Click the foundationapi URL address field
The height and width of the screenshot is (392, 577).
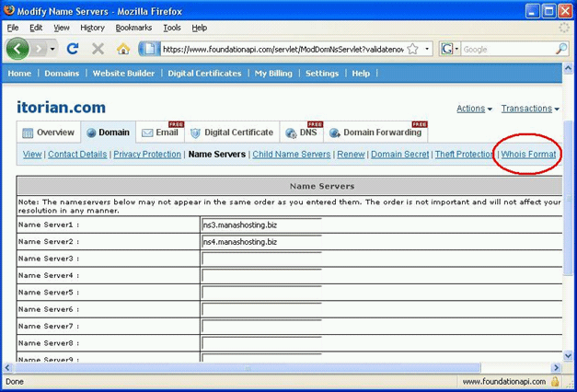(x=283, y=49)
